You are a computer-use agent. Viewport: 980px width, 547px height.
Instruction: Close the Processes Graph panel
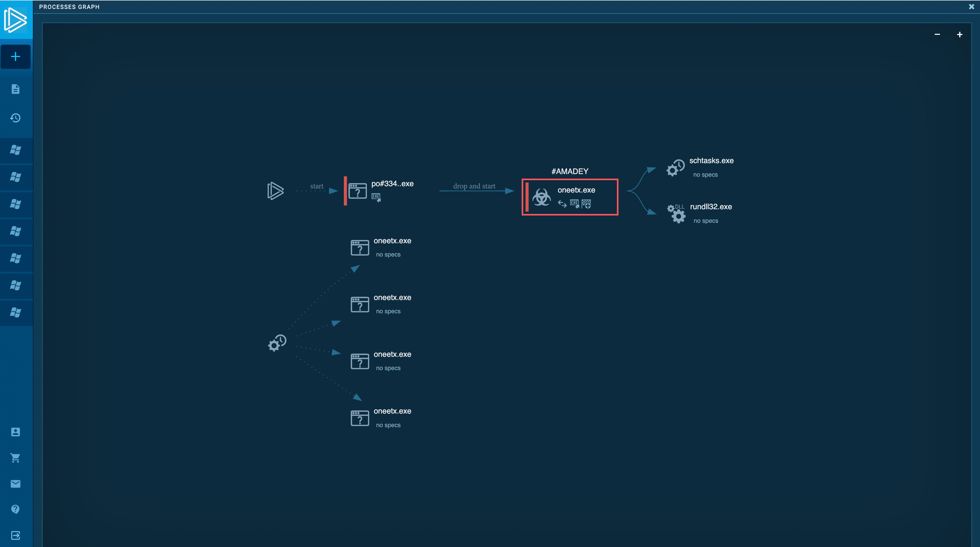[x=971, y=7]
